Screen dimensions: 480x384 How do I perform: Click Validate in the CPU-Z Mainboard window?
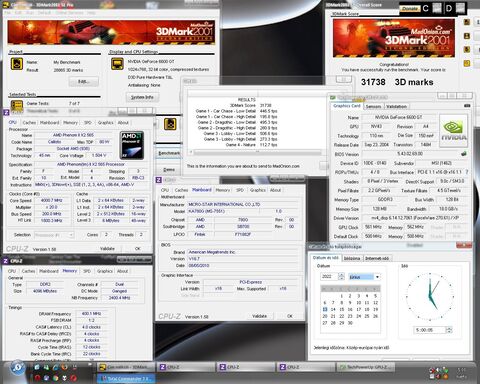(x=259, y=316)
